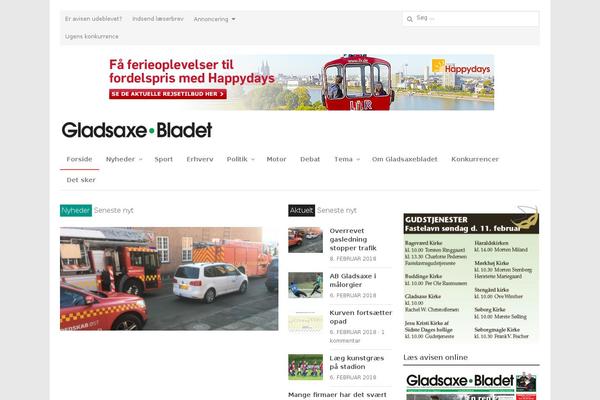Expand the Nyheder menu
The width and height of the screenshot is (600, 400).
[x=124, y=159]
